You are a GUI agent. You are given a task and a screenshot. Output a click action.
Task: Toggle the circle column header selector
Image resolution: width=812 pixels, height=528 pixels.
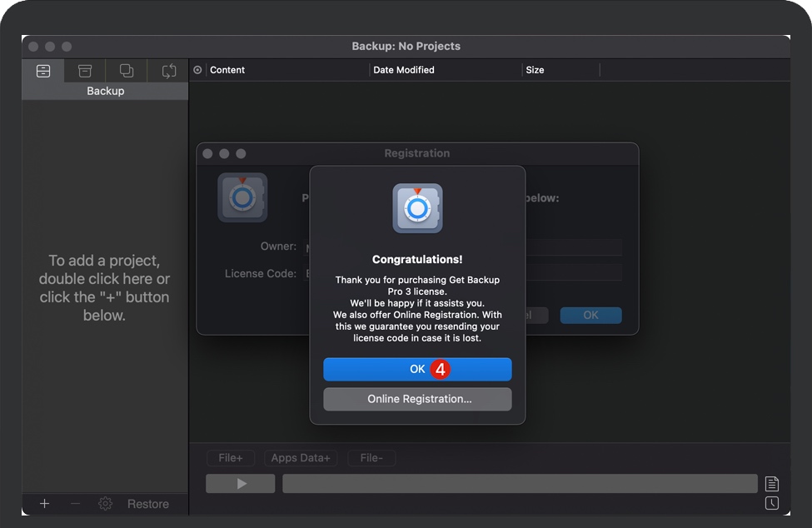click(197, 70)
